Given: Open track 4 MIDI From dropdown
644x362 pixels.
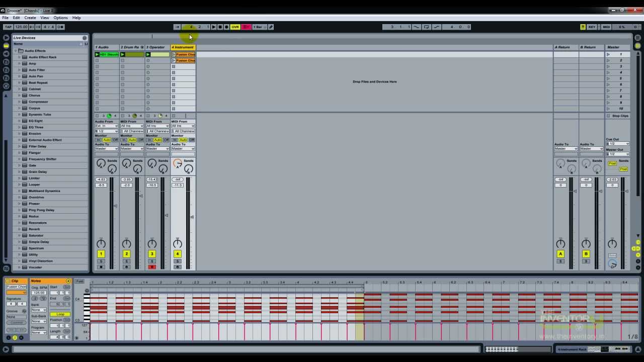Looking at the screenshot, I should click(x=183, y=126).
